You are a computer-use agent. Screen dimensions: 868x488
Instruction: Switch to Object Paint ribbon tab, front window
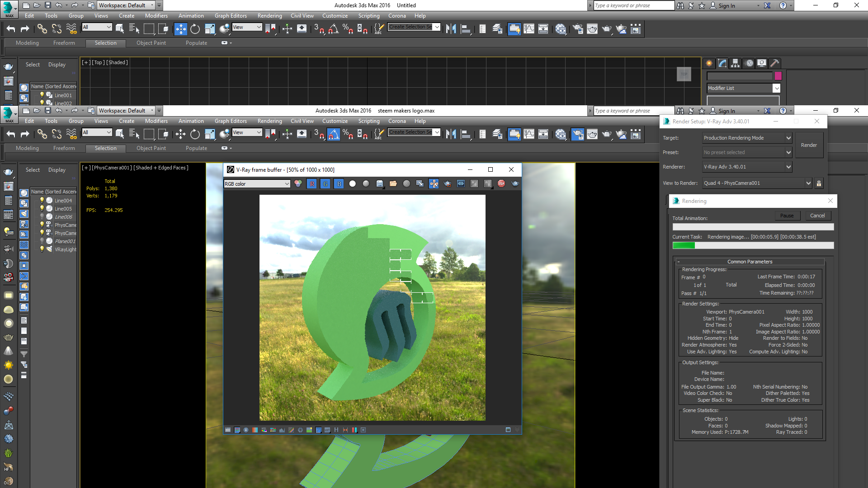(151, 148)
